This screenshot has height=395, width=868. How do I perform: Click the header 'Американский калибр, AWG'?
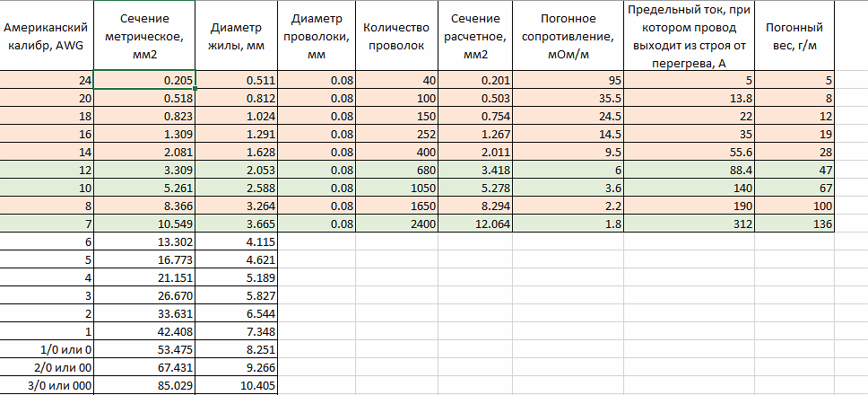pos(47,36)
